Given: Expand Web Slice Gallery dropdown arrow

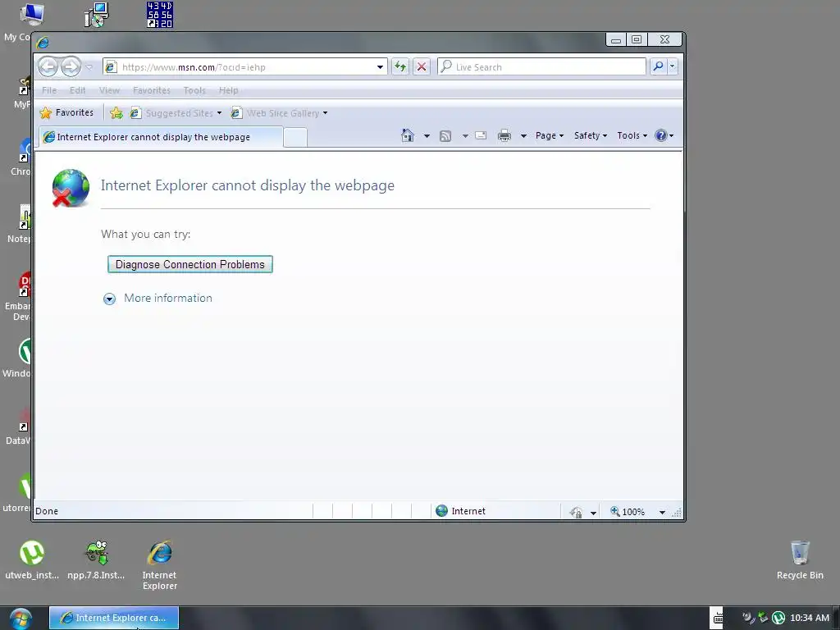Looking at the screenshot, I should 325,113.
